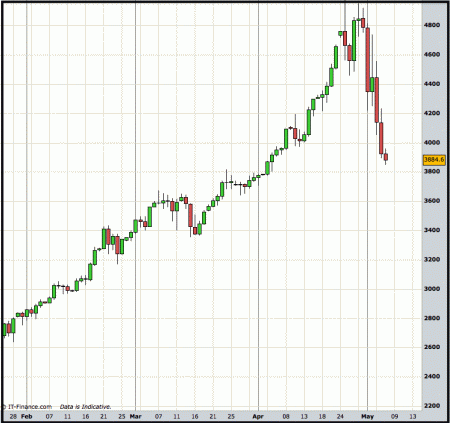Click the tall red candle after May line

(367, 60)
